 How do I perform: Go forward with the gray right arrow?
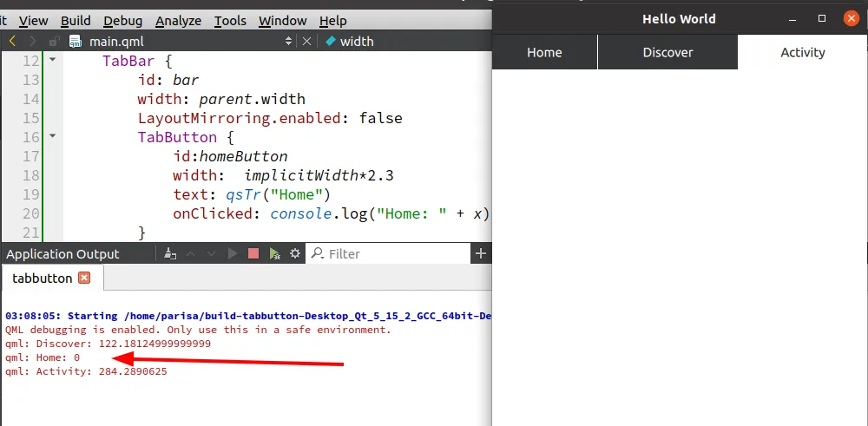33,42
